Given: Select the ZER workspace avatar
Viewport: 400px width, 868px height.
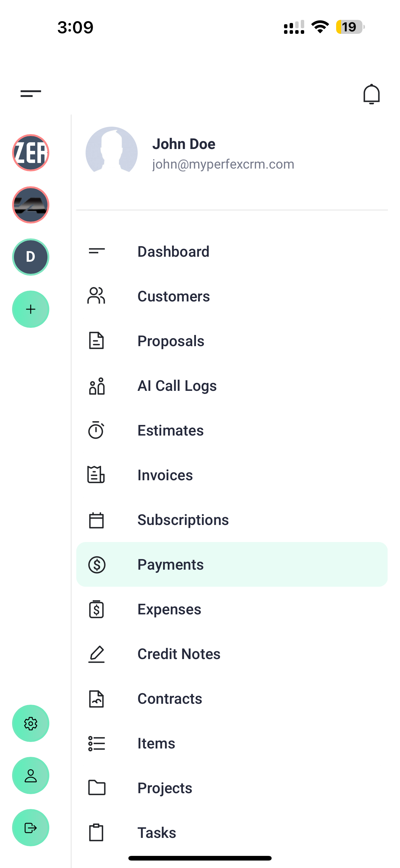Looking at the screenshot, I should point(31,153).
